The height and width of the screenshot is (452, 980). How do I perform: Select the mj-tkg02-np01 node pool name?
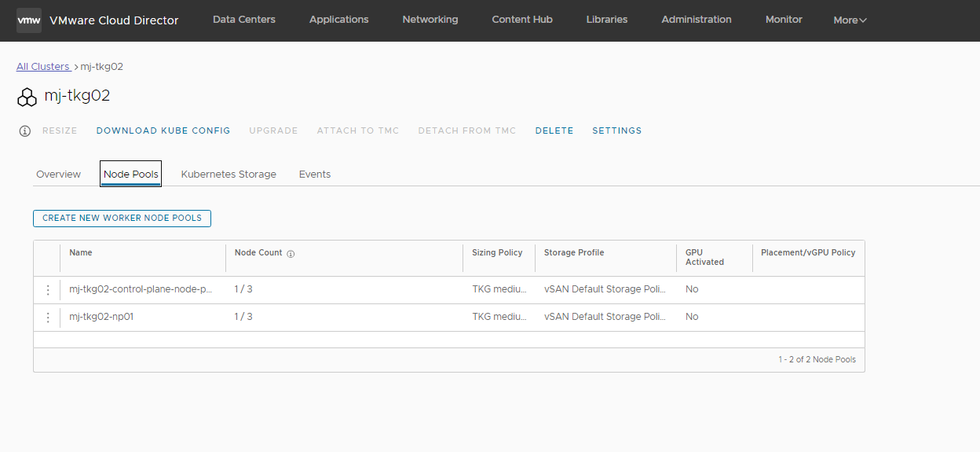click(x=101, y=317)
